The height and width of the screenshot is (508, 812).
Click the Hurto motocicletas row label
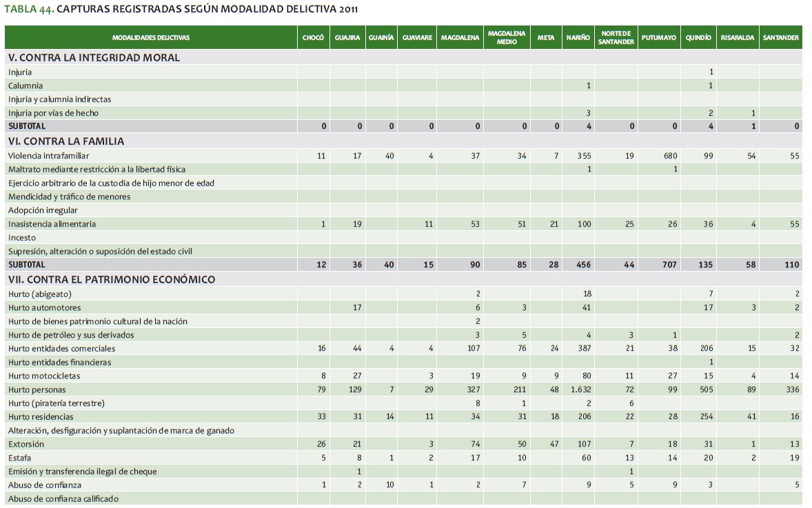(45, 376)
